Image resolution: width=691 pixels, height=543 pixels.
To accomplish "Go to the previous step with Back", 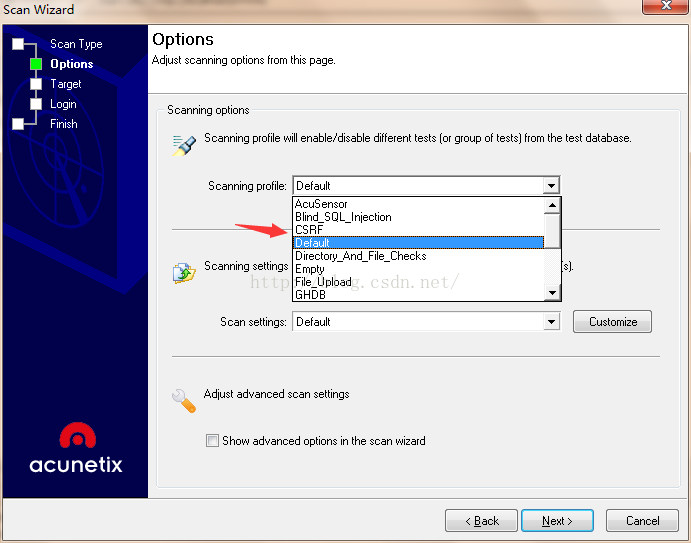I will tap(481, 521).
